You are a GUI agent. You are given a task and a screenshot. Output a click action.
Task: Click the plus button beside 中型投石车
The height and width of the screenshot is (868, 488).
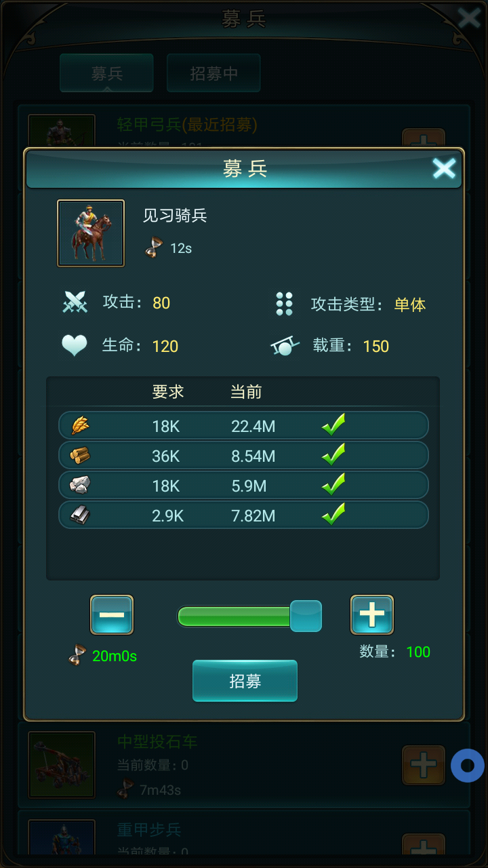(424, 766)
